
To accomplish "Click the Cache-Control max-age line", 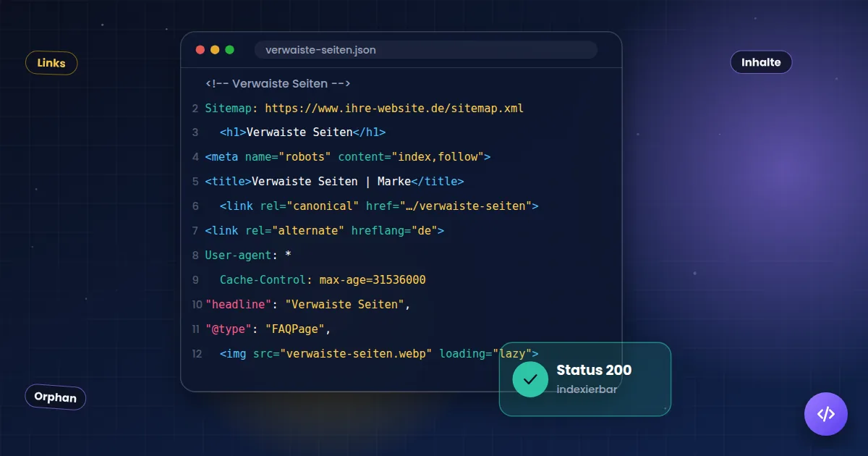I will pos(323,279).
